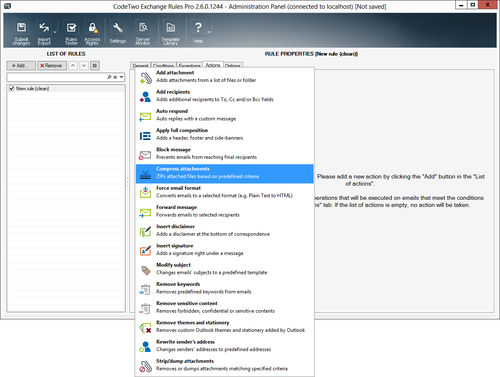The image size is (500, 377).
Task: Switch to the Actions tab
Action: pos(213,65)
